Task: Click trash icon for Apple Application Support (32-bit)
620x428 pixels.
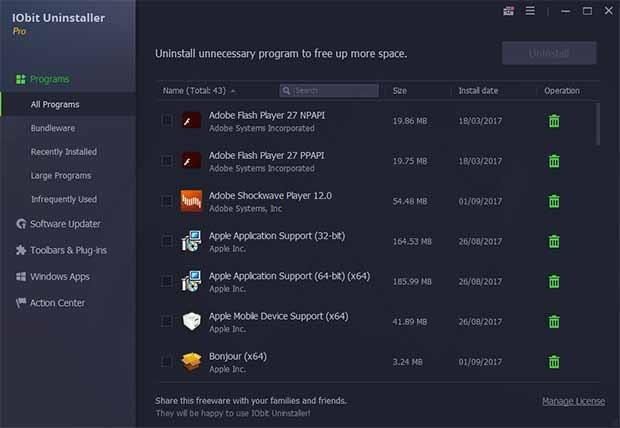Action: 554,241
